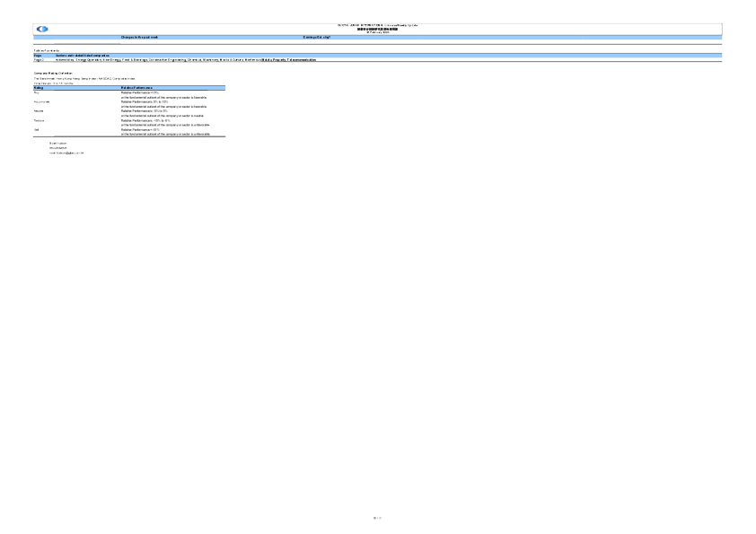
Task: Click the report title at top center
Action: pyautogui.click(x=378, y=24)
